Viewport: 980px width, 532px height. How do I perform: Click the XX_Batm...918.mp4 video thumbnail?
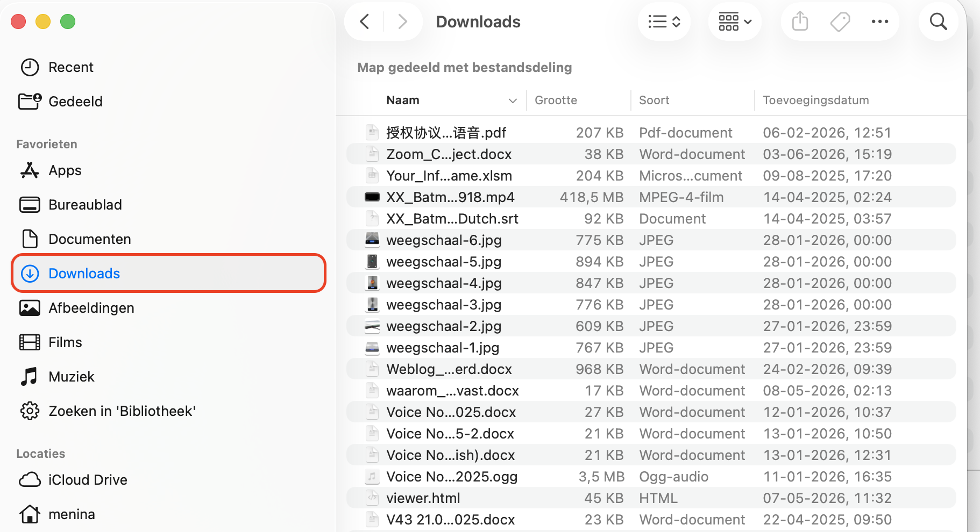click(372, 197)
